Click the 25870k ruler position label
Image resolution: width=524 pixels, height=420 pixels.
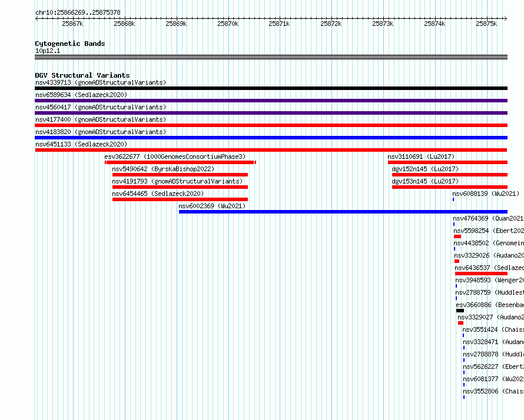tap(228, 24)
